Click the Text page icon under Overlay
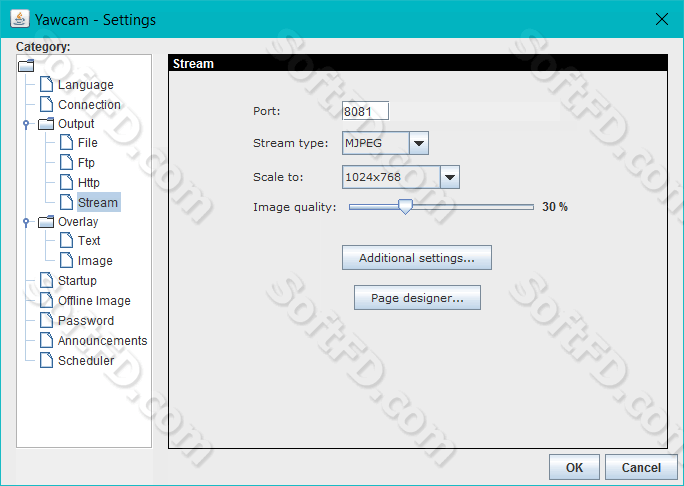Viewport: 684px width, 486px height. click(66, 240)
